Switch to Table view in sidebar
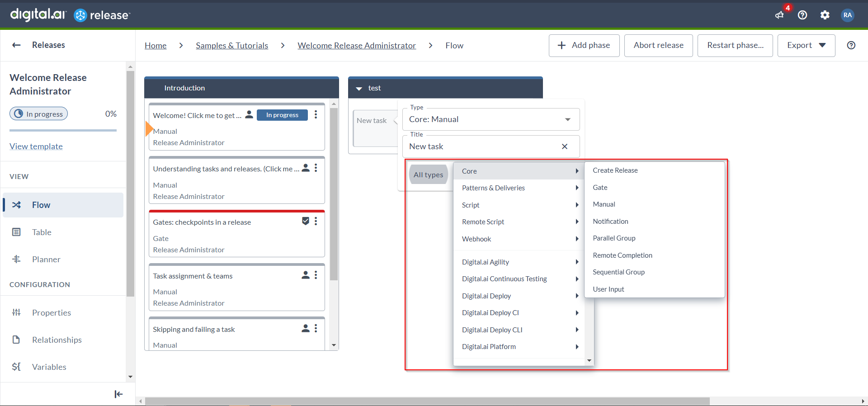 pos(63,232)
